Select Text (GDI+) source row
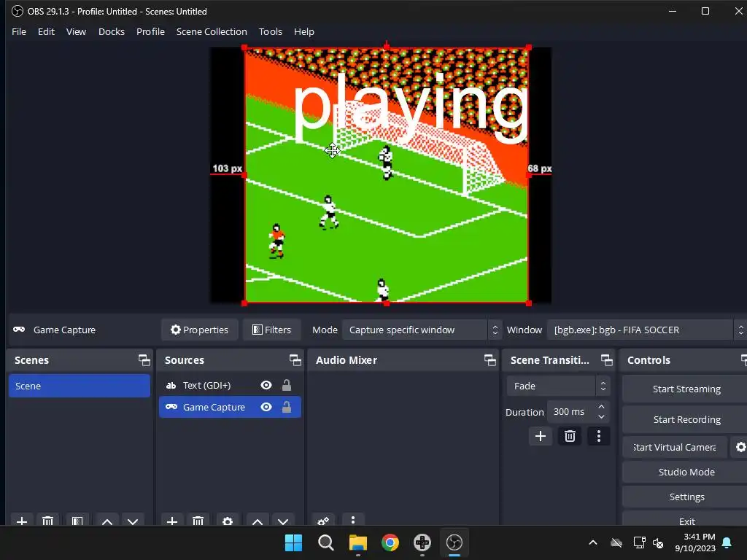The height and width of the screenshot is (560, 747). click(x=230, y=385)
